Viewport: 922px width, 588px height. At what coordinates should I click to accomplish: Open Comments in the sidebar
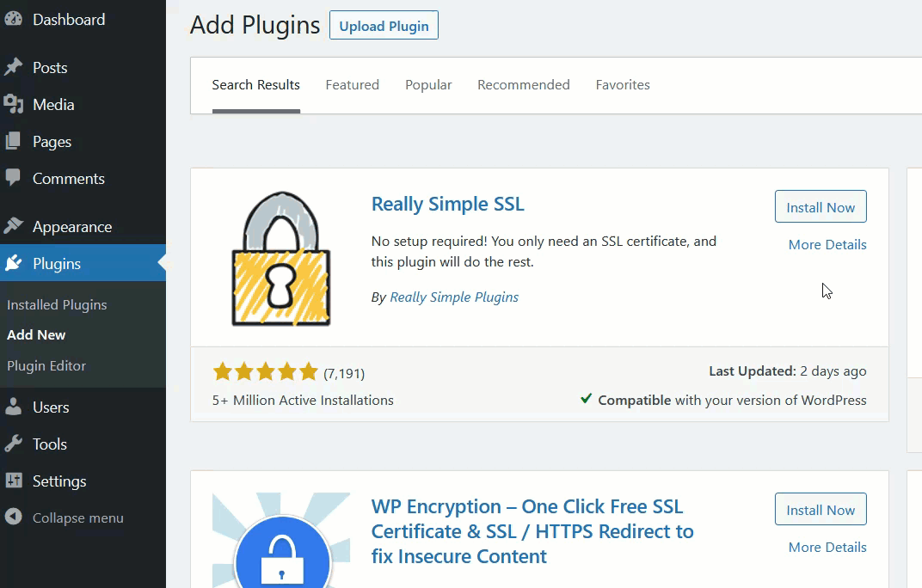(83, 179)
